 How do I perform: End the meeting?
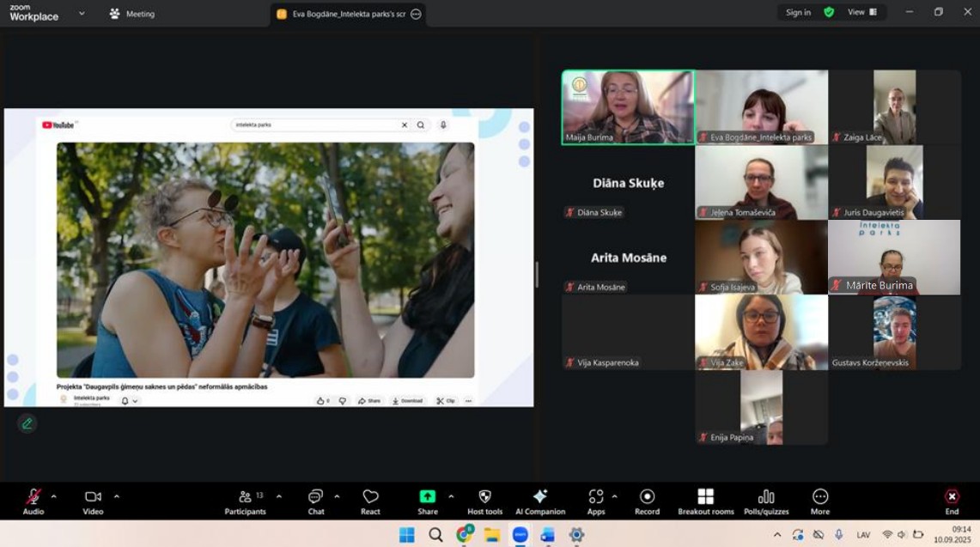952,501
